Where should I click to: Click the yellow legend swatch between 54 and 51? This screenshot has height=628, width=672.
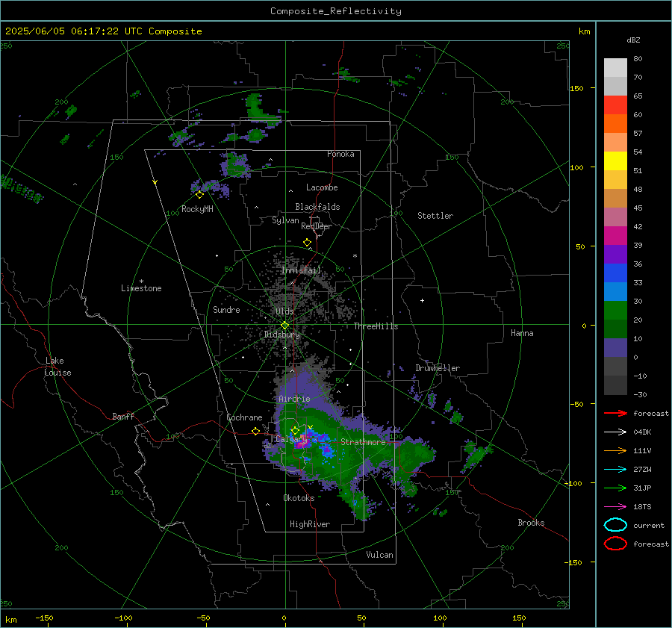615,161
